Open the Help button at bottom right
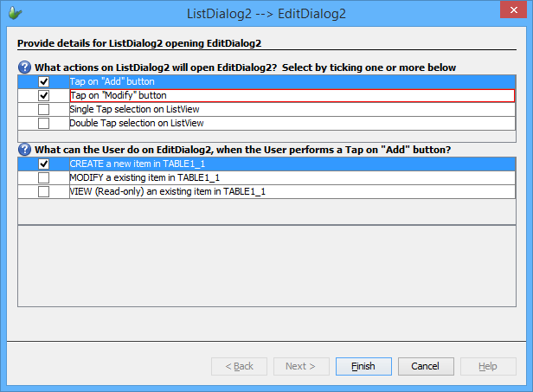Screen dimensions: 533x392 coord(488,366)
